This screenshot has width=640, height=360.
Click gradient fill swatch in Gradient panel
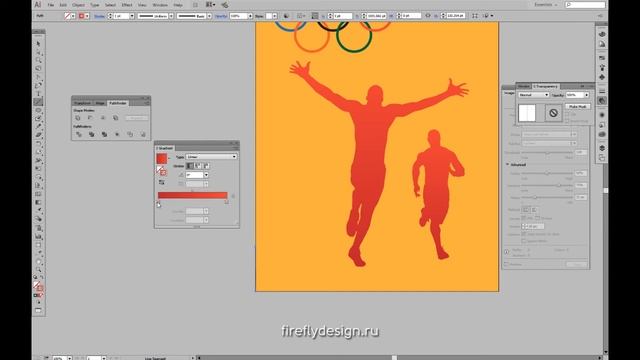click(162, 158)
